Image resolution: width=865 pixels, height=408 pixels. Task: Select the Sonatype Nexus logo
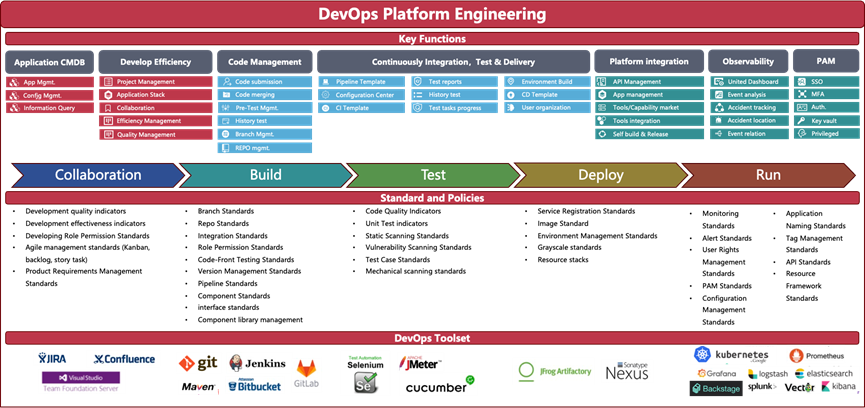[627, 371]
